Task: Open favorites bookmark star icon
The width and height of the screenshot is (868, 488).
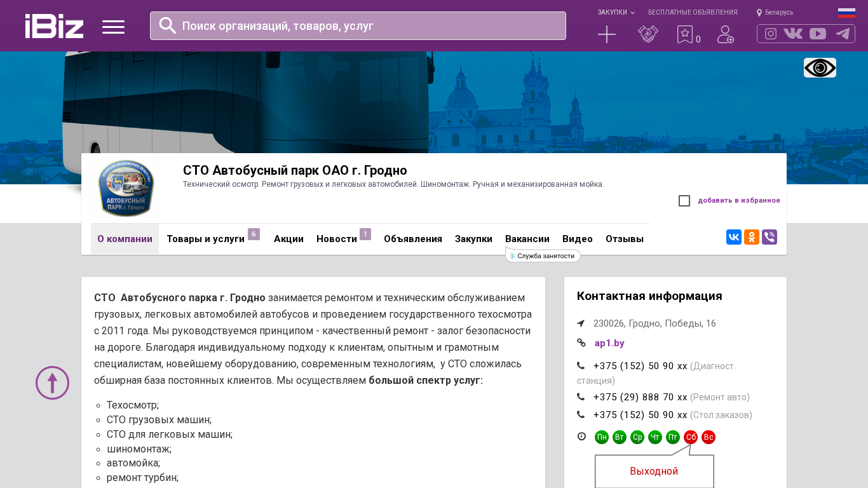Action: coord(684,34)
